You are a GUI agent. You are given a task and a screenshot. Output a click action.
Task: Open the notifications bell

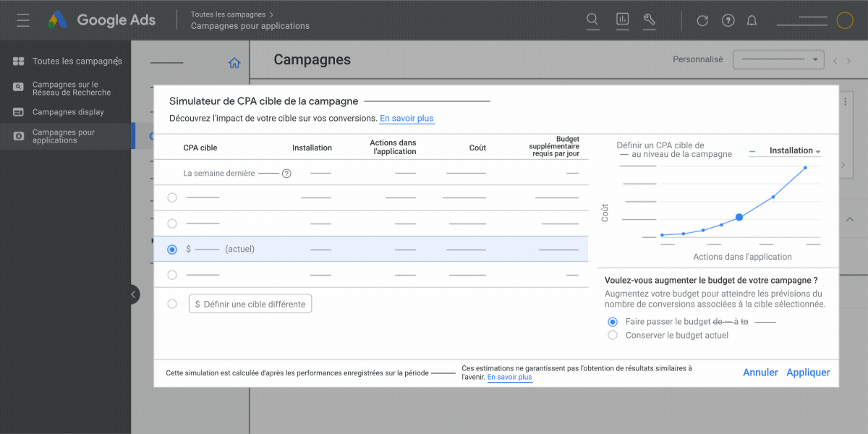pos(752,20)
